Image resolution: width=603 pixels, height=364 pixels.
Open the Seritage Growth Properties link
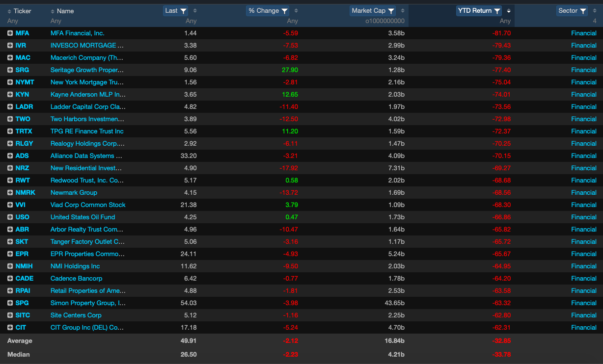(x=87, y=70)
